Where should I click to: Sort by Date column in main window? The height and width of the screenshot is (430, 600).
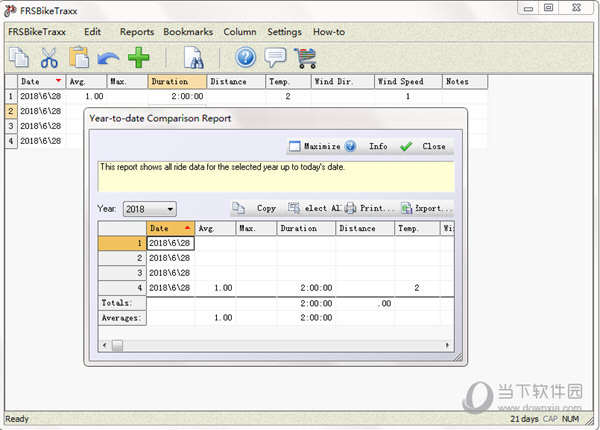pos(42,81)
